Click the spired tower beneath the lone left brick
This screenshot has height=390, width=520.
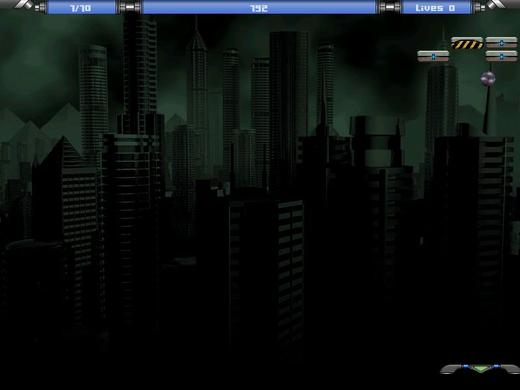click(441, 110)
